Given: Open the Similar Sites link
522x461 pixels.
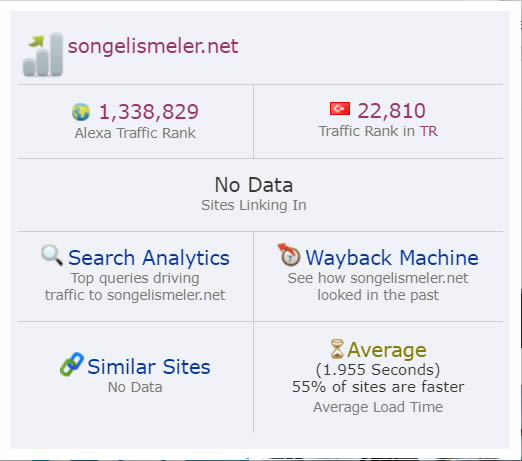Looking at the screenshot, I should coord(149,367).
